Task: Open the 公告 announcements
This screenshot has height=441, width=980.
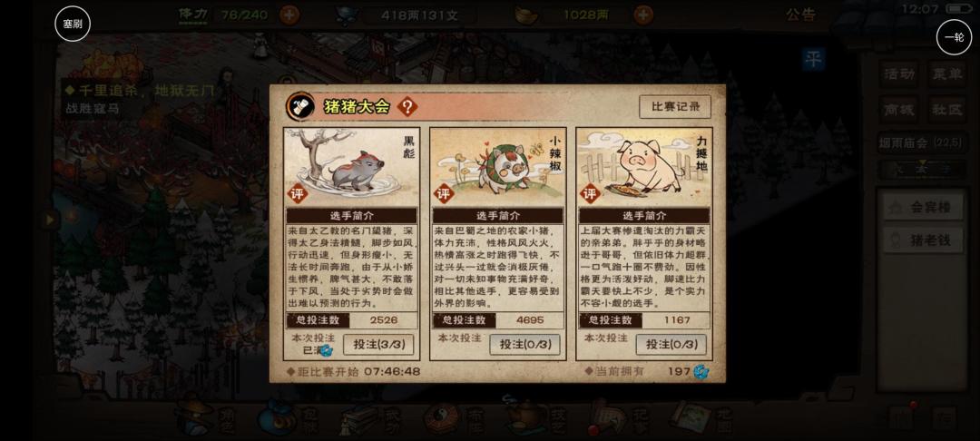Action: click(x=800, y=15)
